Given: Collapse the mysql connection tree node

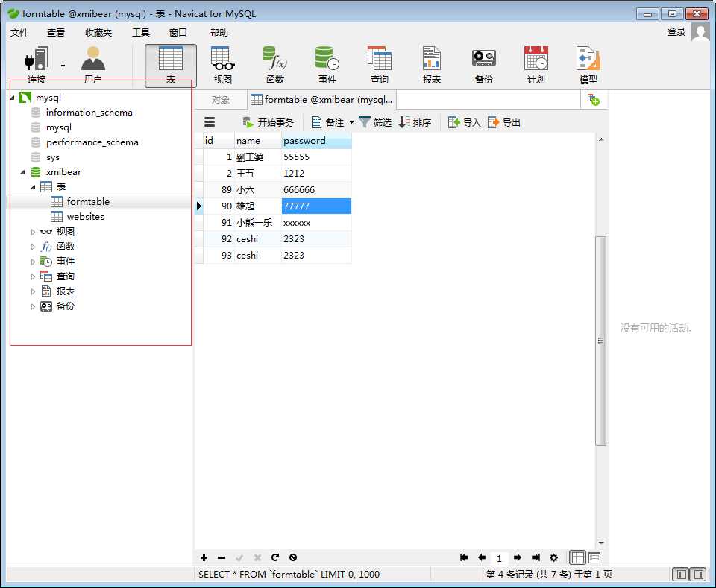Looking at the screenshot, I should pos(13,98).
